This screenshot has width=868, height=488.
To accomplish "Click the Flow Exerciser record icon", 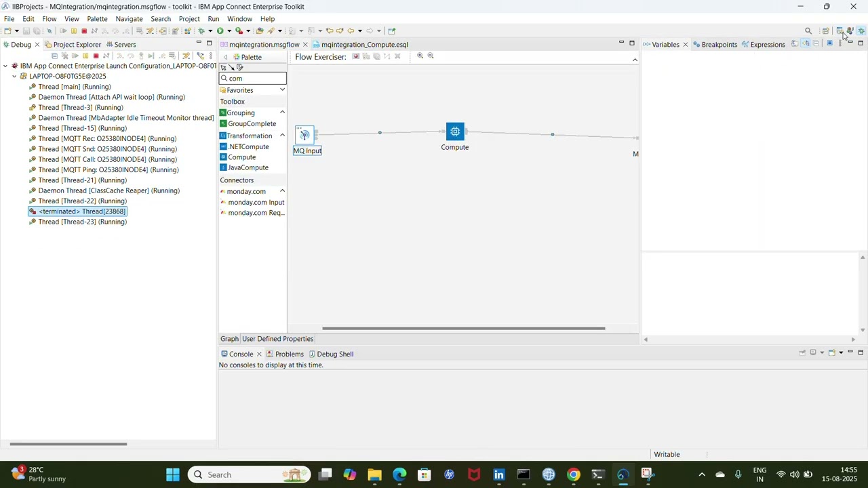I will click(355, 56).
